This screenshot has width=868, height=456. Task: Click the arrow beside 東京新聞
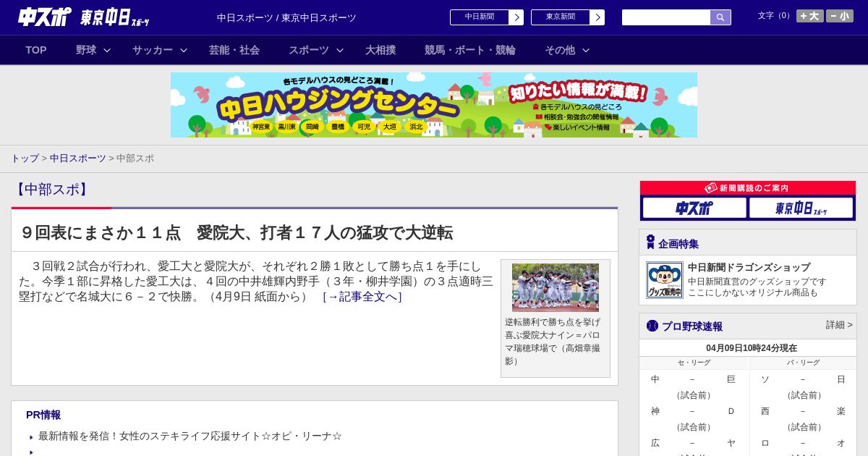[597, 17]
